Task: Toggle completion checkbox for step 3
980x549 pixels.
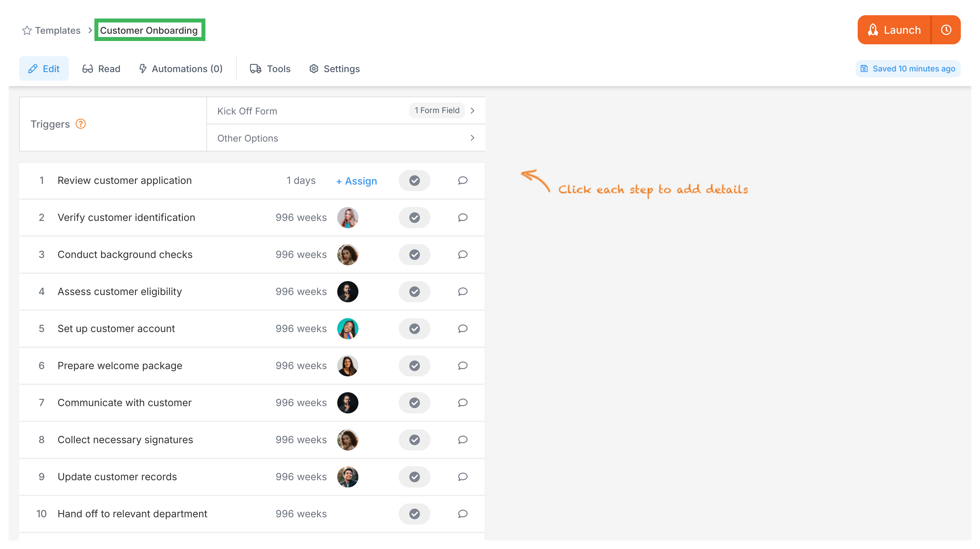Action: [415, 255]
